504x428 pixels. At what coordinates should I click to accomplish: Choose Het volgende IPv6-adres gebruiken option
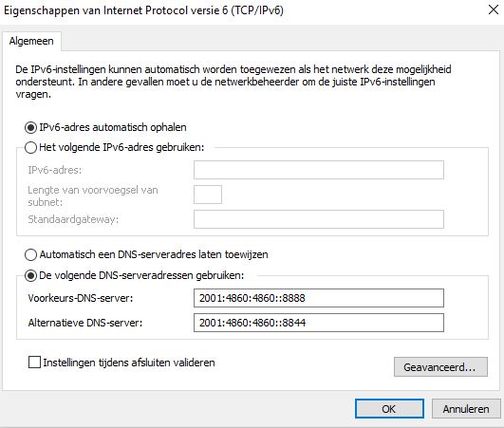point(31,147)
